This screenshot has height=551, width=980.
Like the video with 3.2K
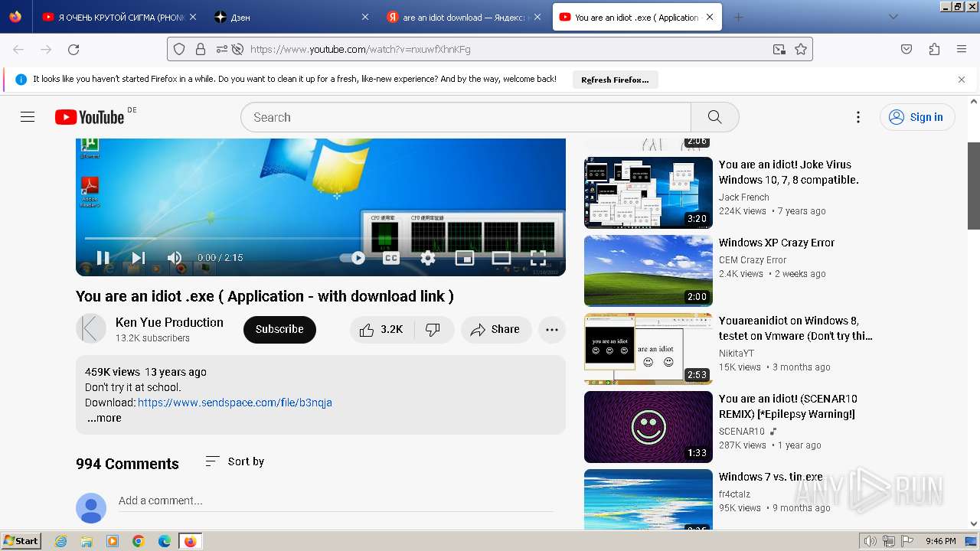[x=382, y=329]
